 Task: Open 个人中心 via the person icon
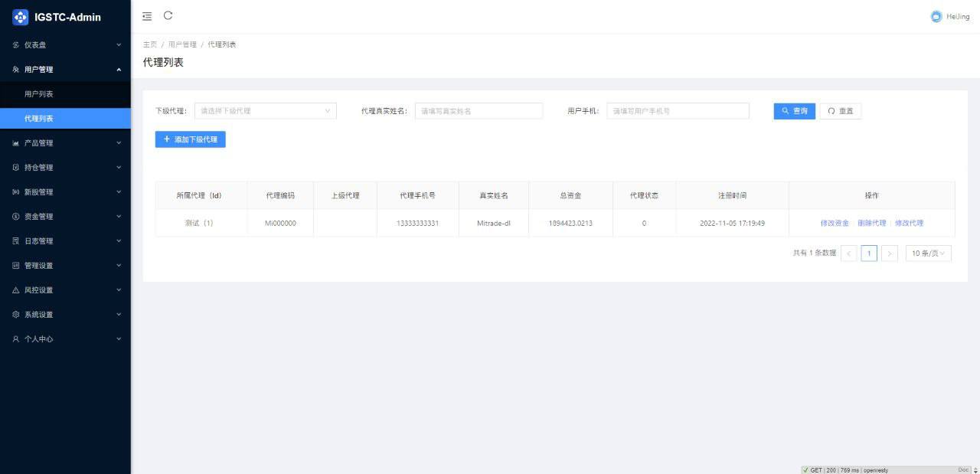tap(13, 338)
